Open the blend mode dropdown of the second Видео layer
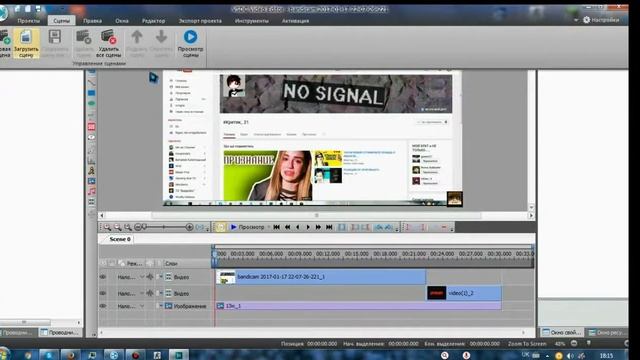 [142, 293]
